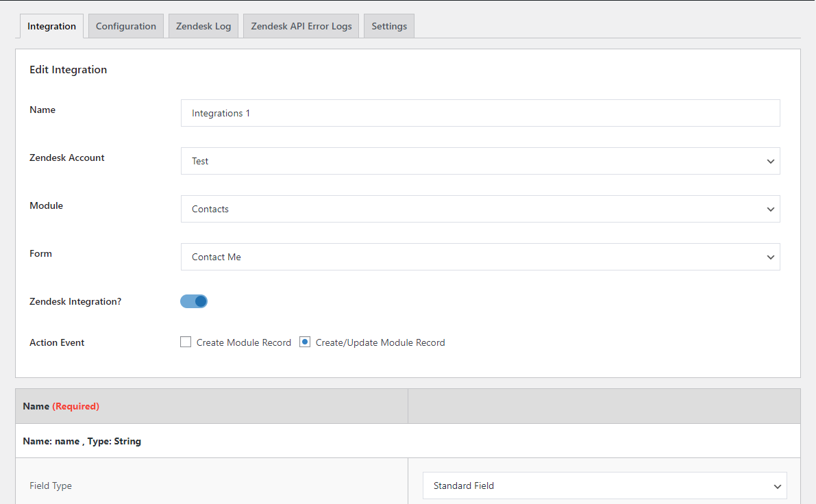This screenshot has height=504, width=816.
Task: Open the Zendesk Account dropdown
Action: [480, 161]
